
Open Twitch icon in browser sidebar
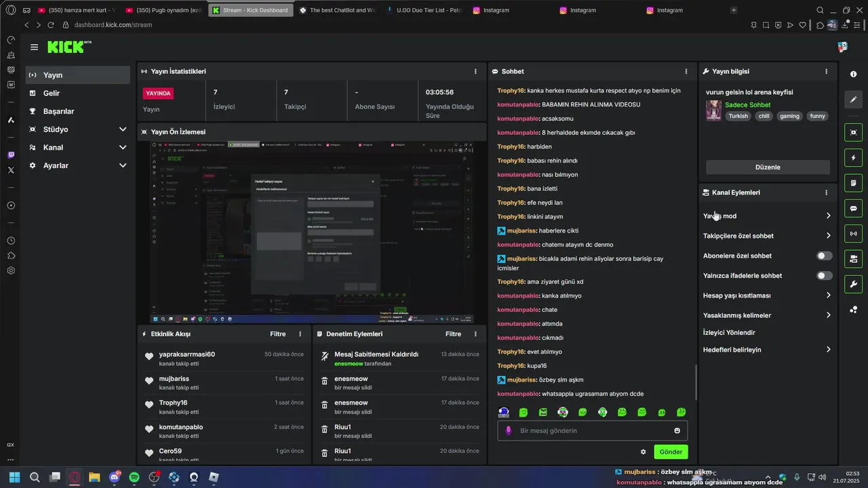point(11,155)
